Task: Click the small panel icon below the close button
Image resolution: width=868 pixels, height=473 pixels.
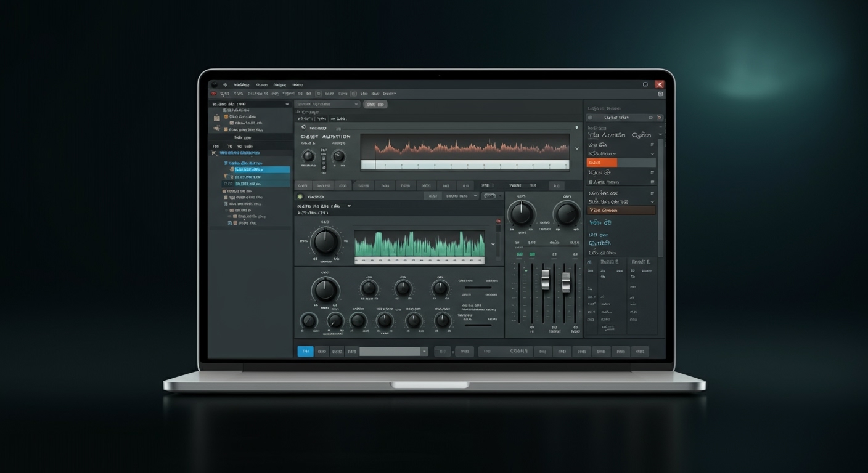Action: click(660, 94)
